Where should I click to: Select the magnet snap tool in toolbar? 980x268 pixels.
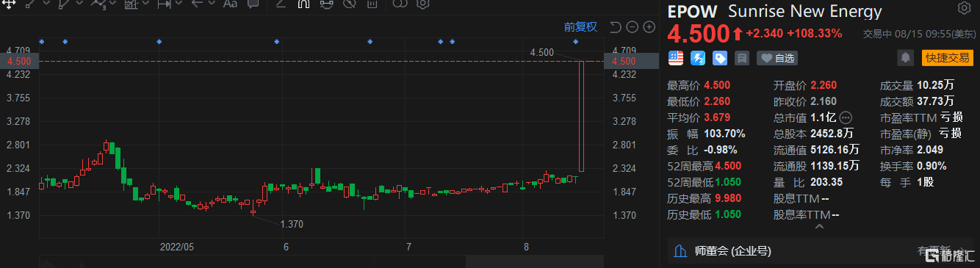click(x=303, y=4)
